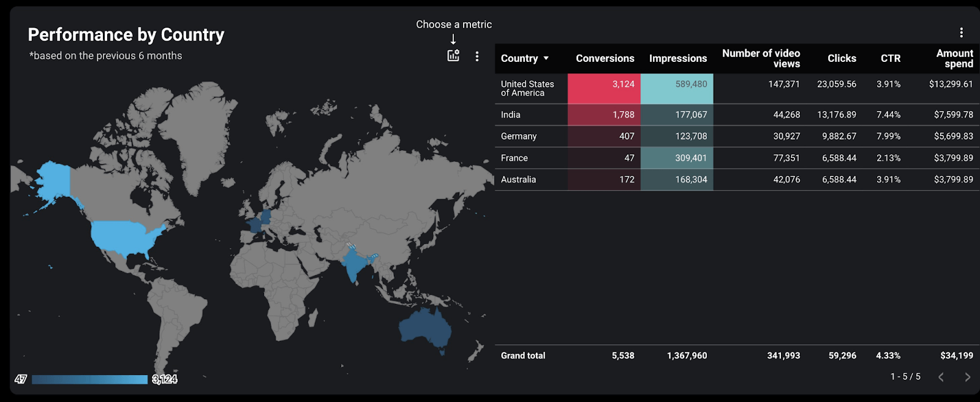The width and height of the screenshot is (980, 402).
Task: Click India's conversions cell 1,788
Action: tap(604, 115)
